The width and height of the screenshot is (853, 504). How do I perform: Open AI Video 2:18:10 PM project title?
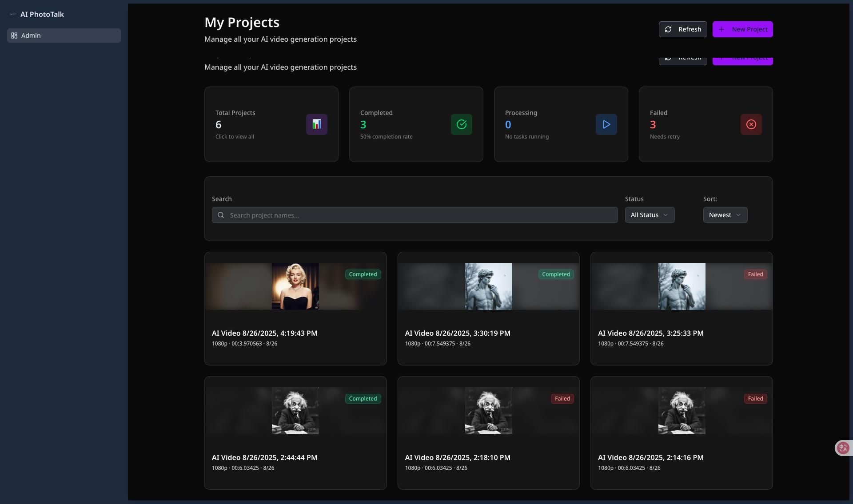click(457, 457)
